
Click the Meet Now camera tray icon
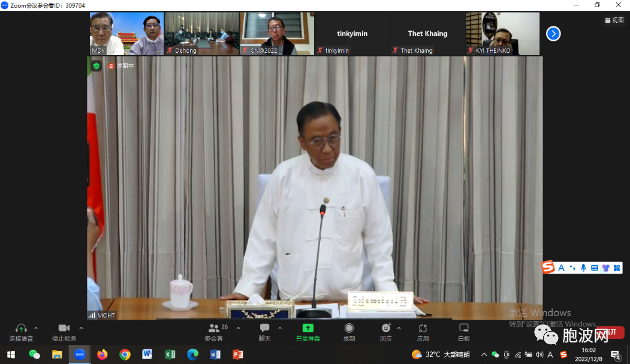coord(507,355)
